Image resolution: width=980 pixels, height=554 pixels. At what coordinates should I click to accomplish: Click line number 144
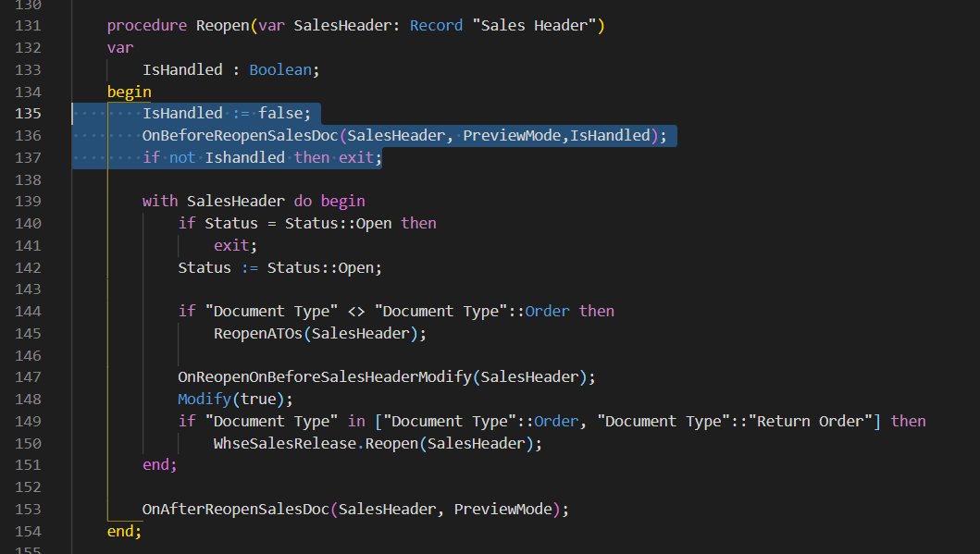pyautogui.click(x=28, y=311)
